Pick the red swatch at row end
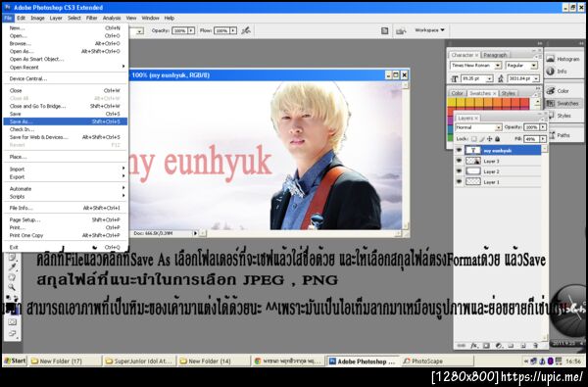Screen dimensions: 588x387 525,102
